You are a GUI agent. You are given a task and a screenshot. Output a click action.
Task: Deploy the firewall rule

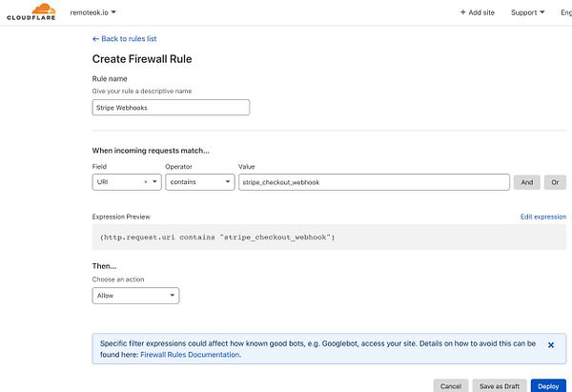(548, 385)
